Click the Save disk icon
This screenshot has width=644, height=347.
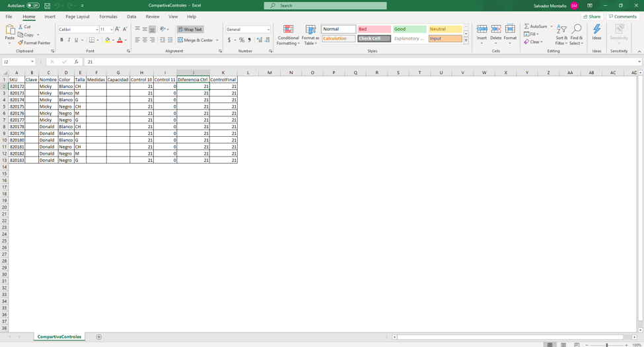[48, 6]
